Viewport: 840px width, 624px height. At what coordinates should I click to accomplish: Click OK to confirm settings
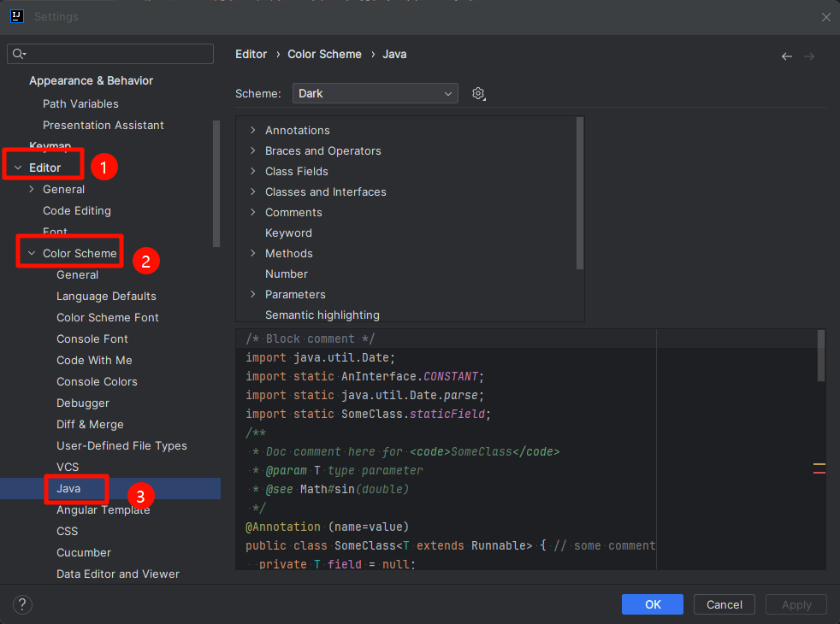coord(653,604)
